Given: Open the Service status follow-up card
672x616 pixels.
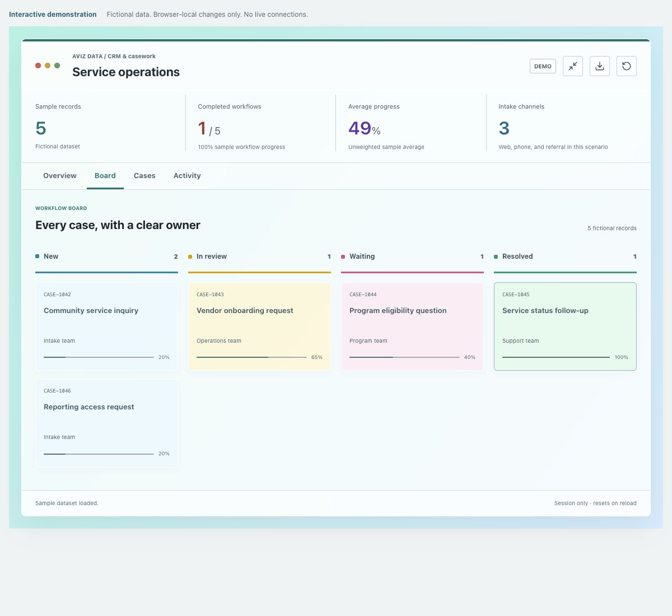Looking at the screenshot, I should click(x=565, y=326).
